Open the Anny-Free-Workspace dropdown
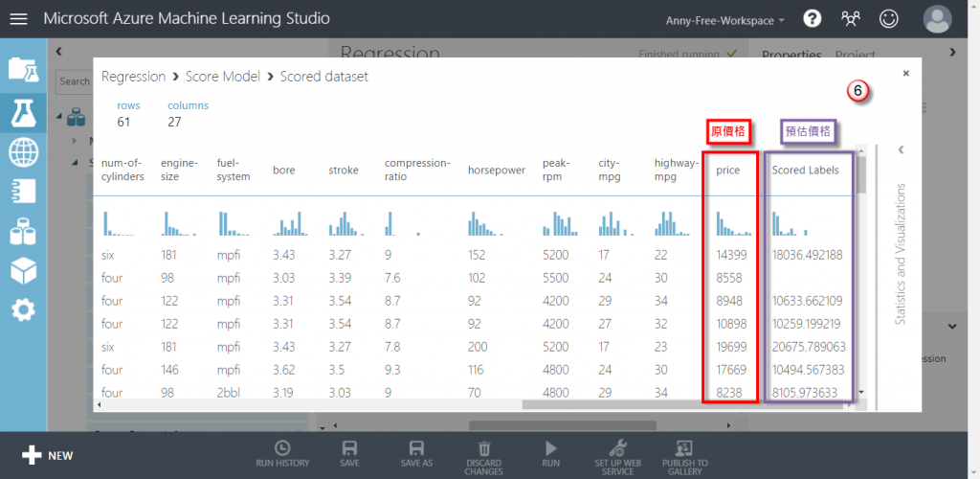The height and width of the screenshot is (479, 980). [x=725, y=21]
